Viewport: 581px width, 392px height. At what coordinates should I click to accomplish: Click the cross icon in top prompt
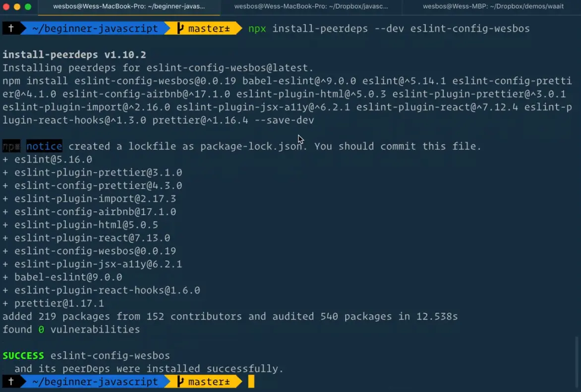pyautogui.click(x=11, y=29)
